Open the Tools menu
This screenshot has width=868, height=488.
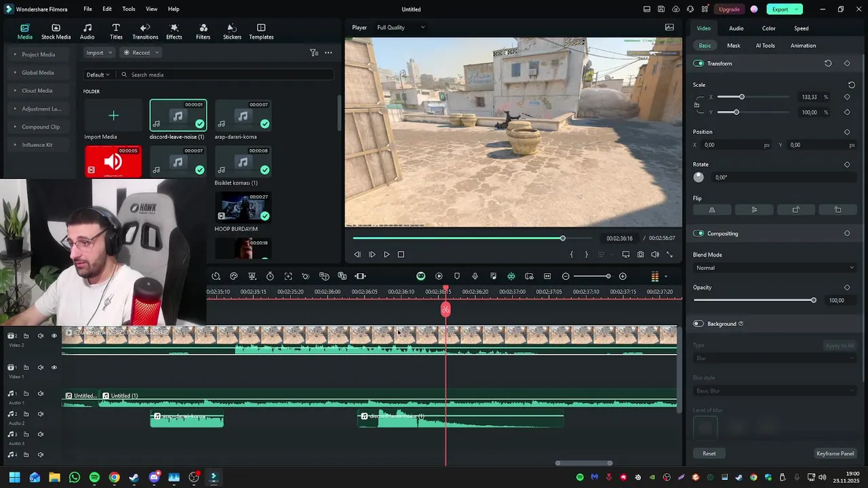coord(129,9)
